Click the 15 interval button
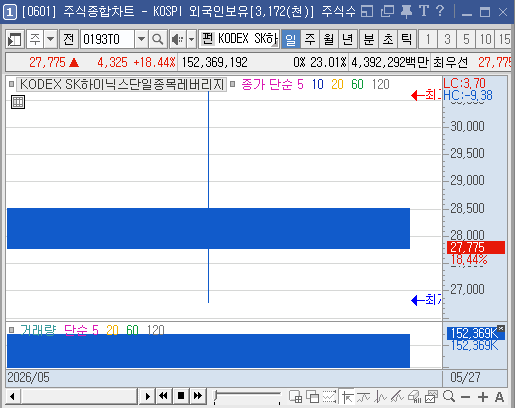The height and width of the screenshot is (408, 515). pyautogui.click(x=504, y=39)
